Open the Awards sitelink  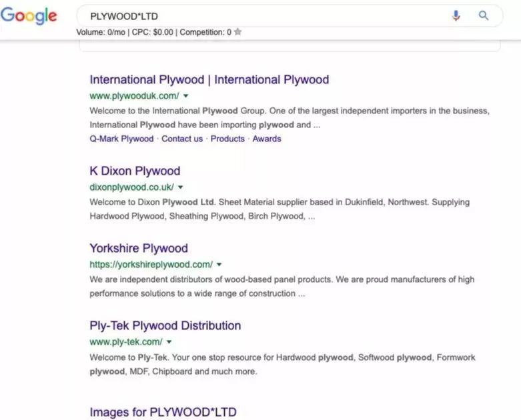tap(267, 139)
